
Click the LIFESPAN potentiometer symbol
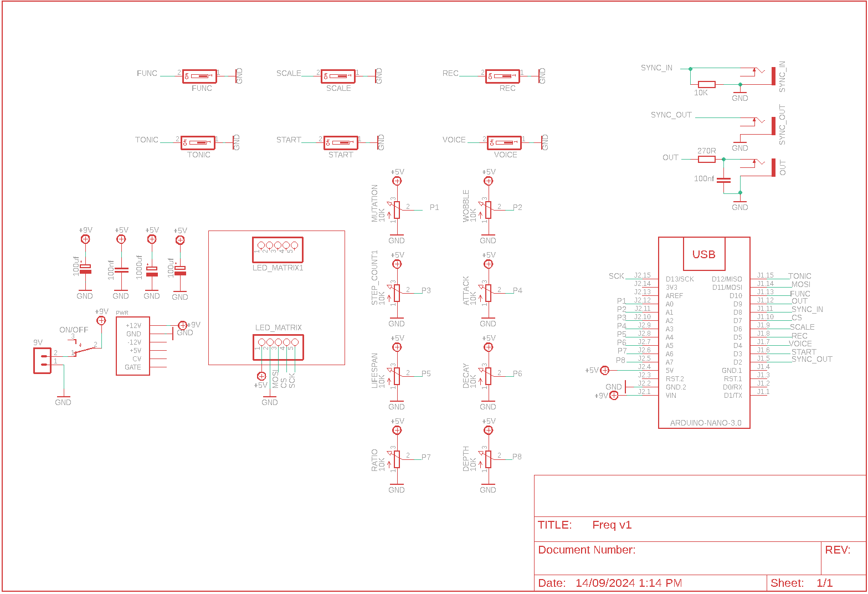396,376
